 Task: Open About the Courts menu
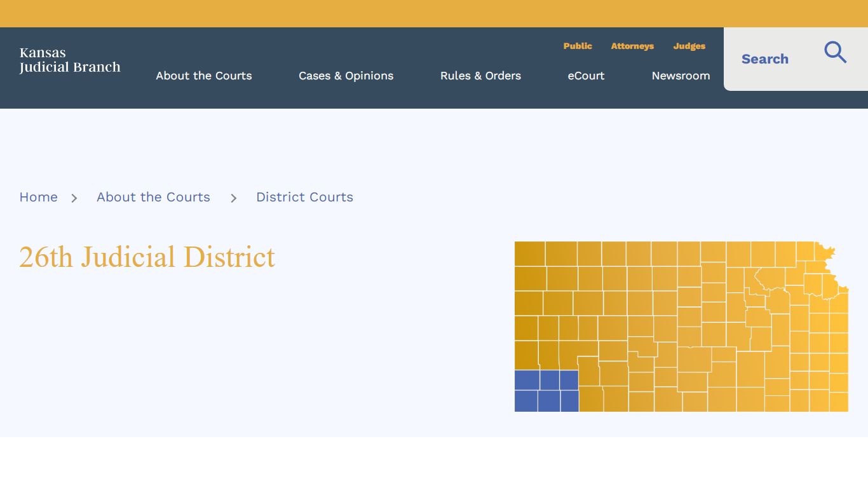[x=204, y=76]
